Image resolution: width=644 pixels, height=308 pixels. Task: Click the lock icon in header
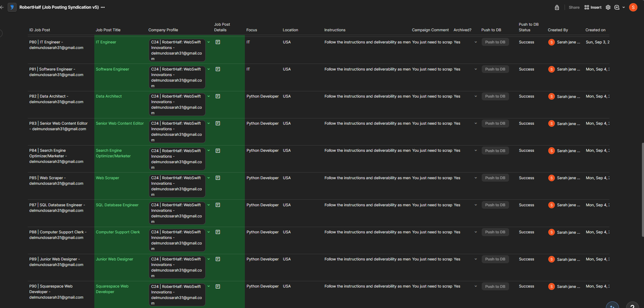[x=557, y=7]
